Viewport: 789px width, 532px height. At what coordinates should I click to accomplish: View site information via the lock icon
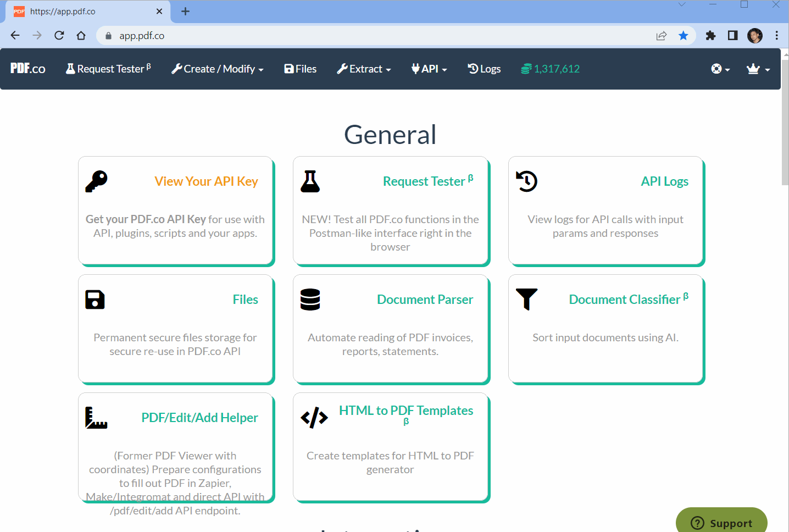pos(108,36)
